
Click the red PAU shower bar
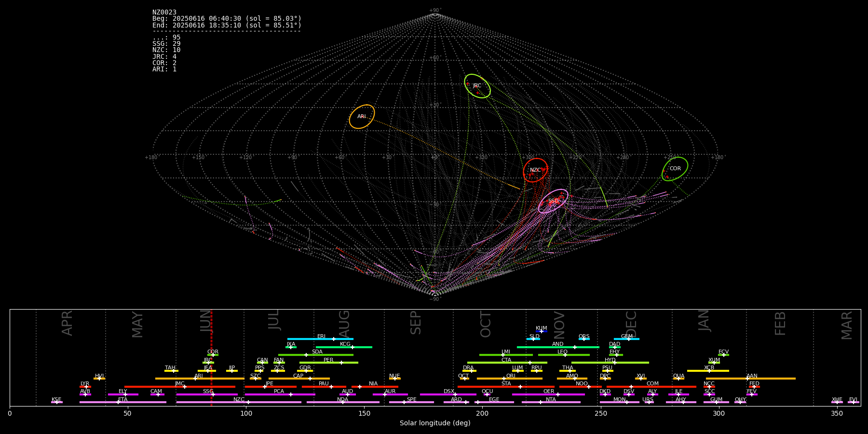pyautogui.click(x=324, y=387)
